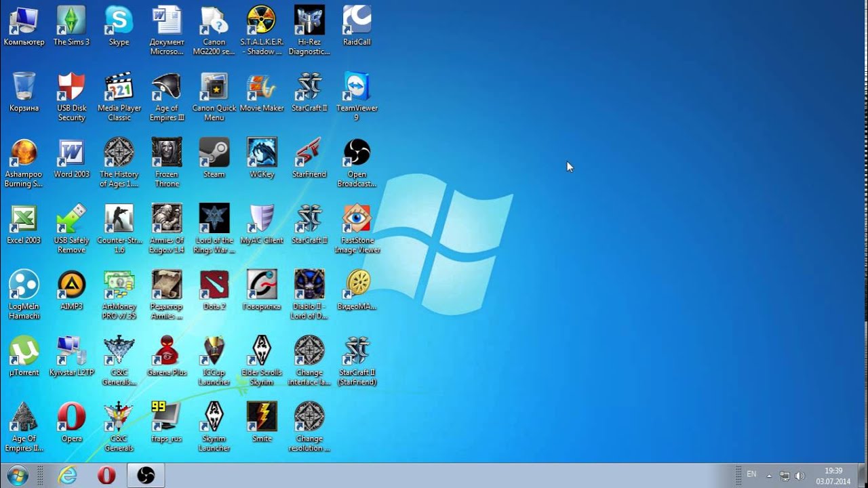Image resolution: width=868 pixels, height=488 pixels.
Task: Select the Frozen Throne game icon
Action: point(167,163)
